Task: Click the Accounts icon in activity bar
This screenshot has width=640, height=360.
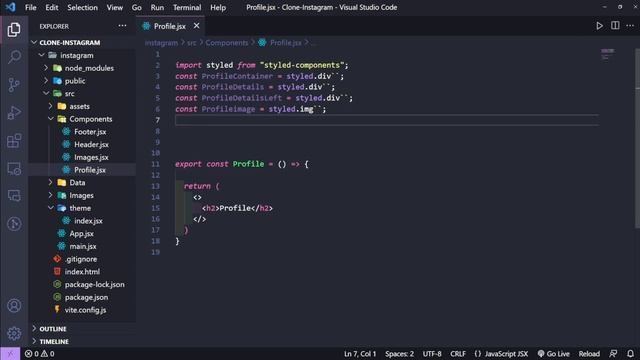Action: [x=14, y=305]
